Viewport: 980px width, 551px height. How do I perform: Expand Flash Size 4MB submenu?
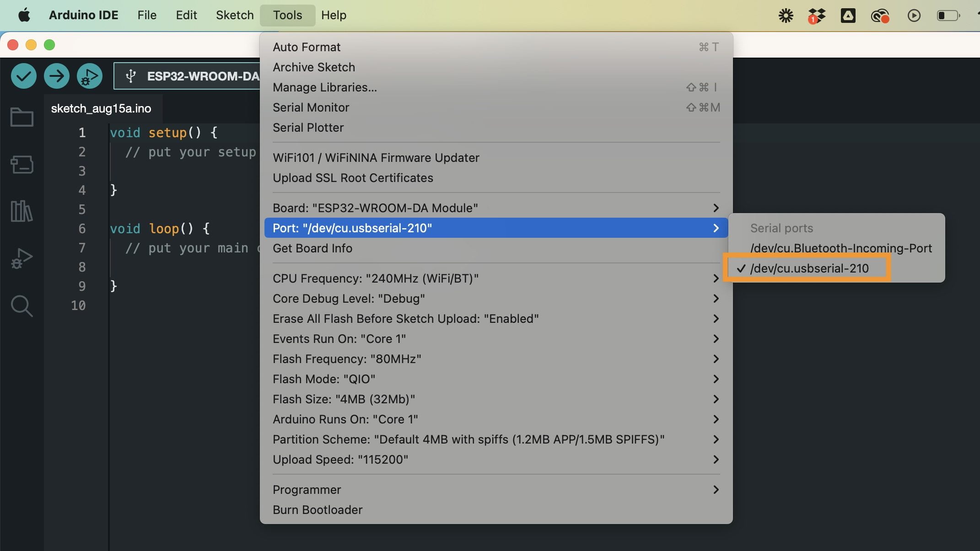[x=496, y=399]
